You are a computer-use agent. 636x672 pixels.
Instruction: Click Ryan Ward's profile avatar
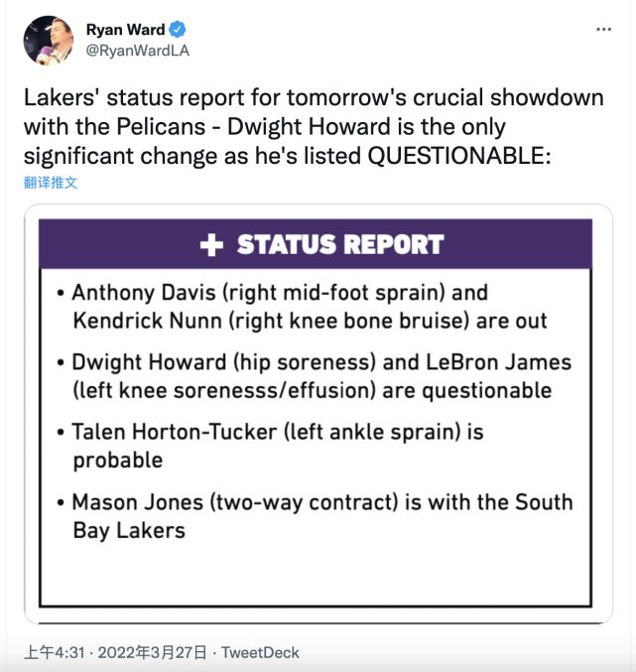(x=48, y=42)
